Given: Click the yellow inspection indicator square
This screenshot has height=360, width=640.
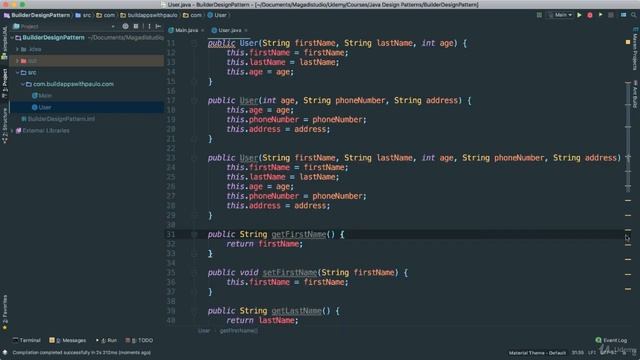Looking at the screenshot, I should [x=628, y=42].
